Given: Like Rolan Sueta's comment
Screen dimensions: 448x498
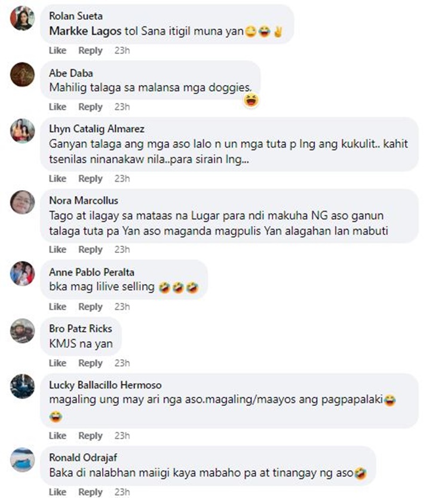Looking at the screenshot, I should pyautogui.click(x=57, y=50).
